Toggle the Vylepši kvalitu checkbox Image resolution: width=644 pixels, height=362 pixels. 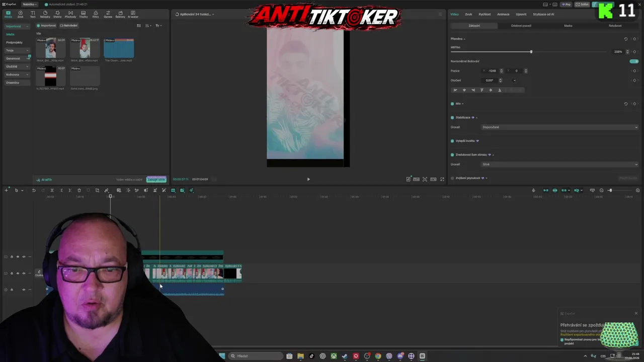(x=452, y=141)
